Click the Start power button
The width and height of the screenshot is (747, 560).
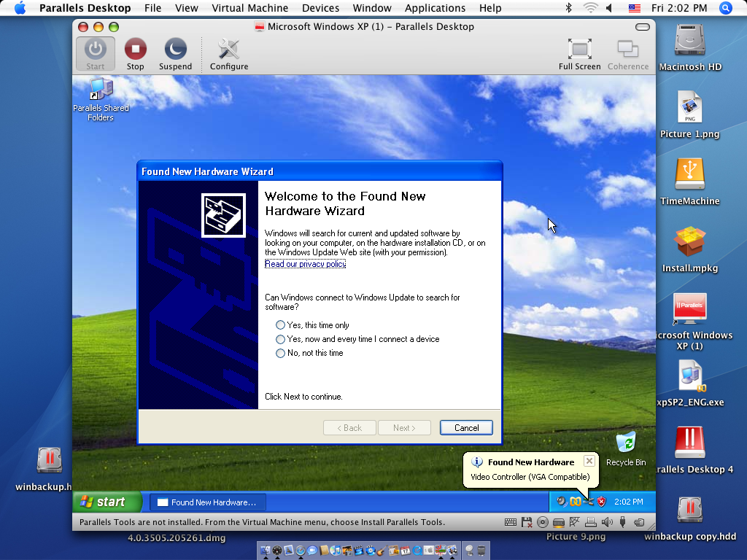[96, 54]
